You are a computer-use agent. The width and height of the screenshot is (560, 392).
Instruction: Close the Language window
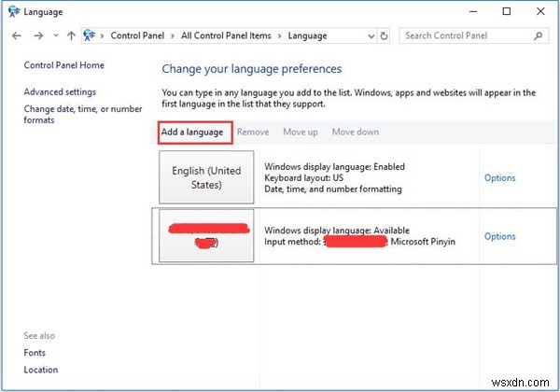coord(540,11)
